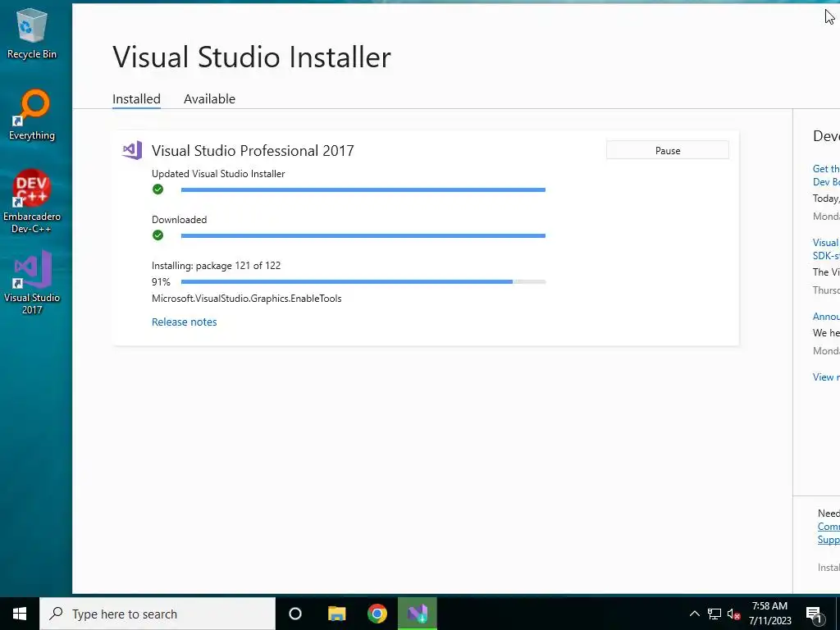Click the Updated Visual Studio Installer progress bar

pos(363,189)
